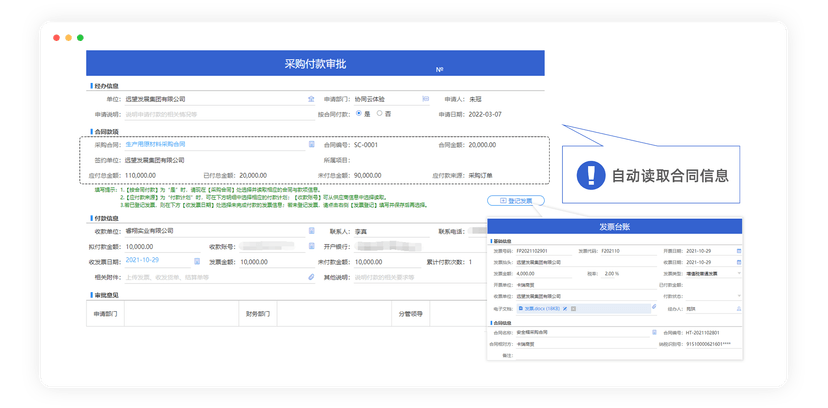The image size is (828, 408).
Task: Select 否 for 按合同付款
Action: (380, 114)
